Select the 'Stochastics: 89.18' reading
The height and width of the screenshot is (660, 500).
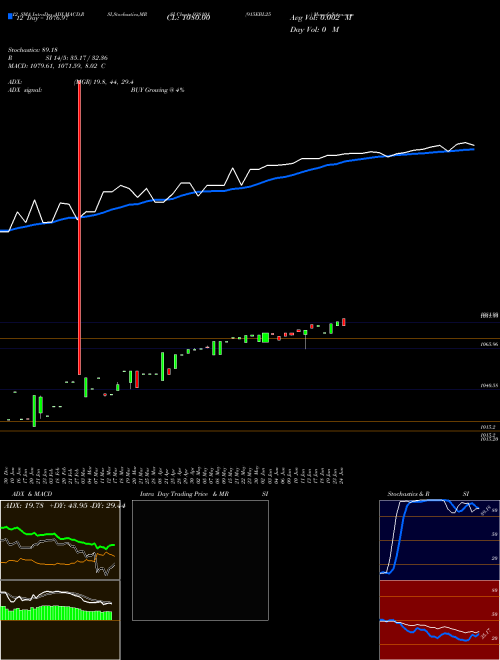click(x=33, y=50)
